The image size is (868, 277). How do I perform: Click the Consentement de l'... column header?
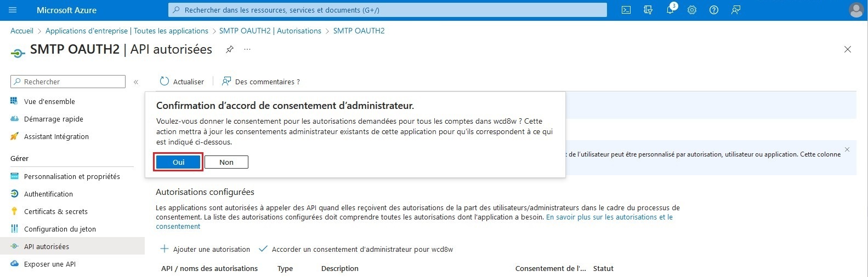551,268
